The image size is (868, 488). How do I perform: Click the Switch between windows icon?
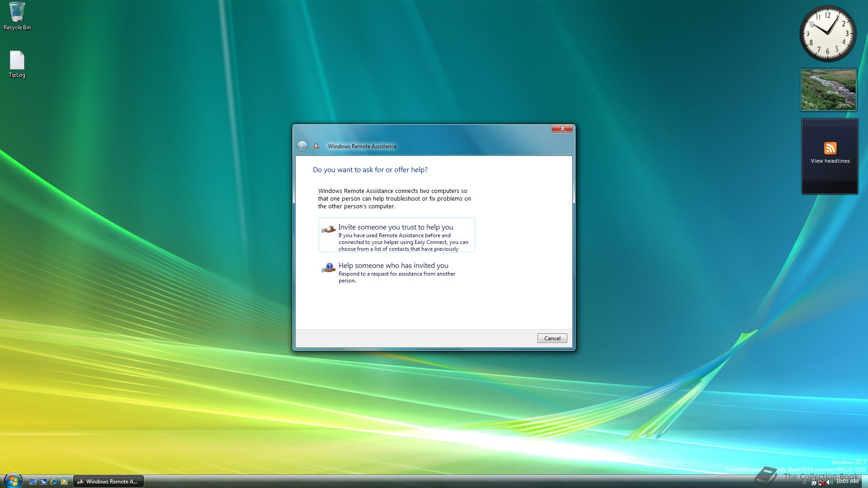[x=43, y=482]
